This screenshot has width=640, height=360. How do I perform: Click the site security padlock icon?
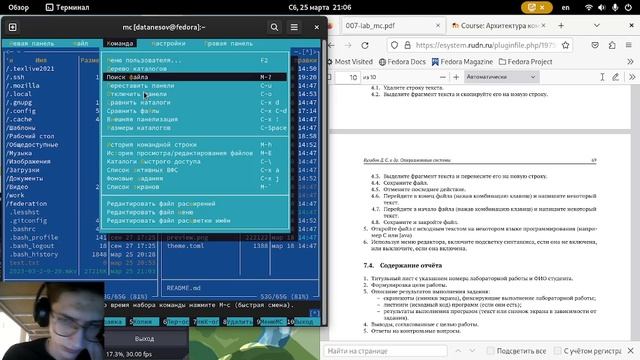click(407, 45)
